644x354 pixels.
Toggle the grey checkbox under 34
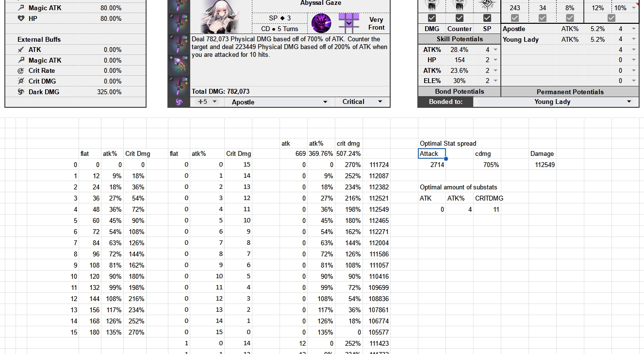(x=543, y=18)
